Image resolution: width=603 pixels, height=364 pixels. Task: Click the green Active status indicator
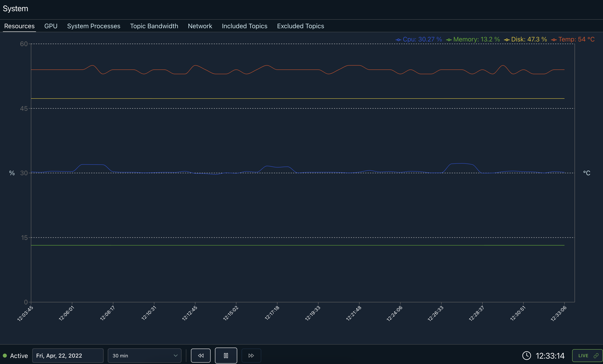5,355
